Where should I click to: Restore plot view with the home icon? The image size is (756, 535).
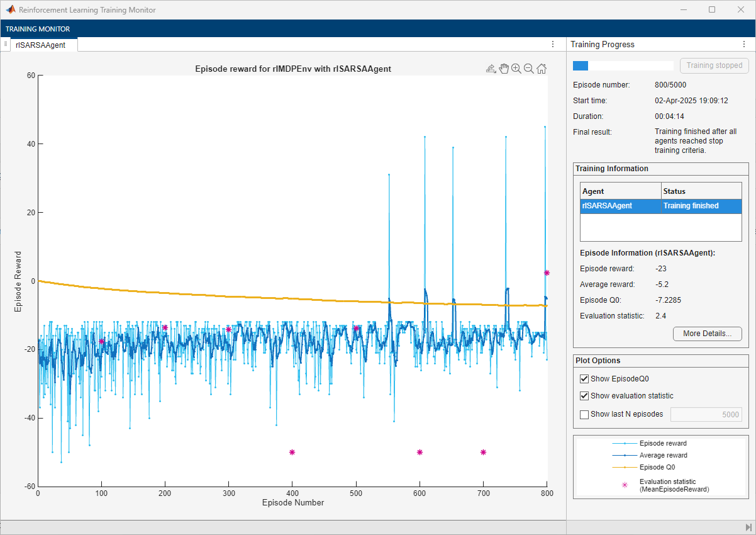click(x=542, y=69)
